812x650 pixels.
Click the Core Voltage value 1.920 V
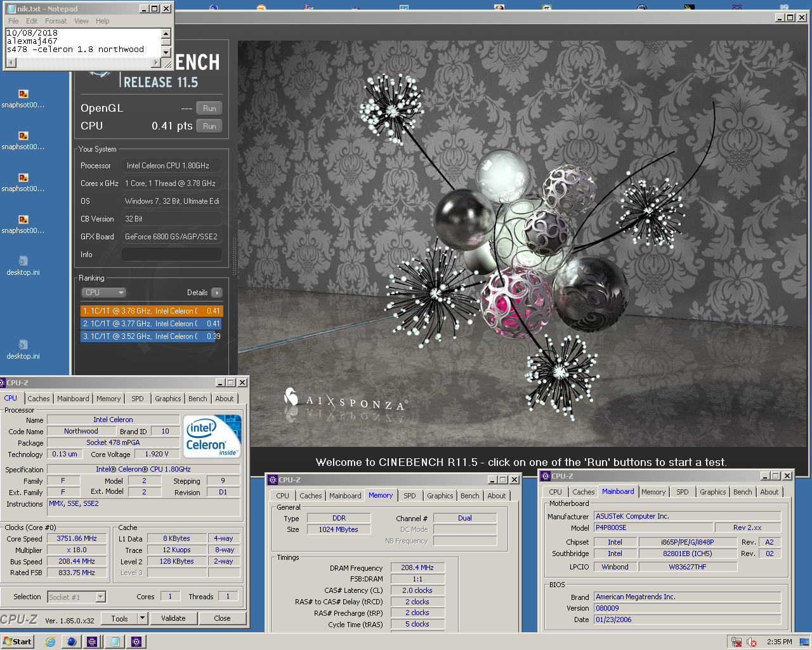(x=157, y=454)
